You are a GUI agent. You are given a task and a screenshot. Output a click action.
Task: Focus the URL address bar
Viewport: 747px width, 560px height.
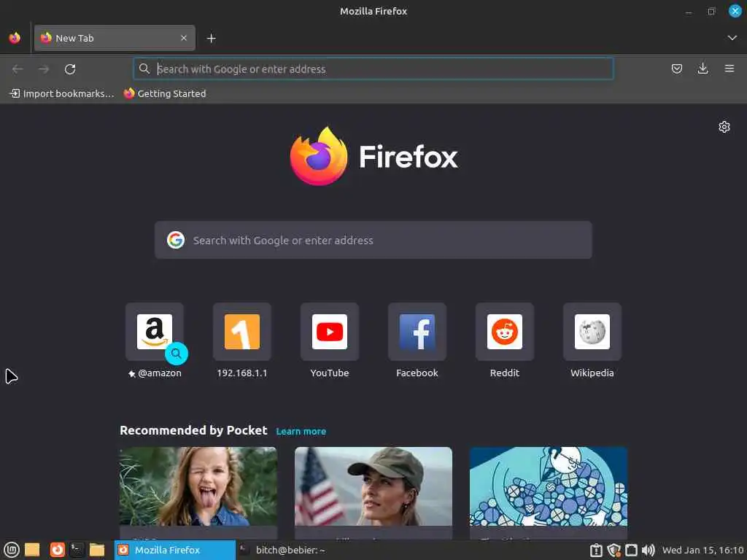373,69
